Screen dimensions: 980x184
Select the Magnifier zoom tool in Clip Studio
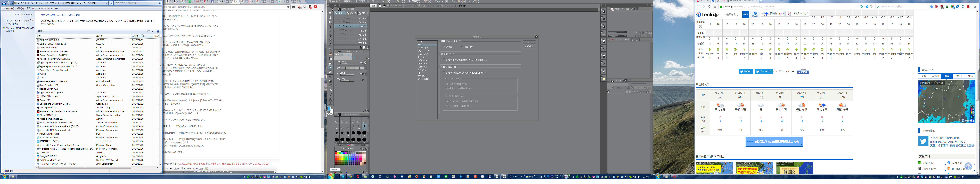click(x=330, y=13)
